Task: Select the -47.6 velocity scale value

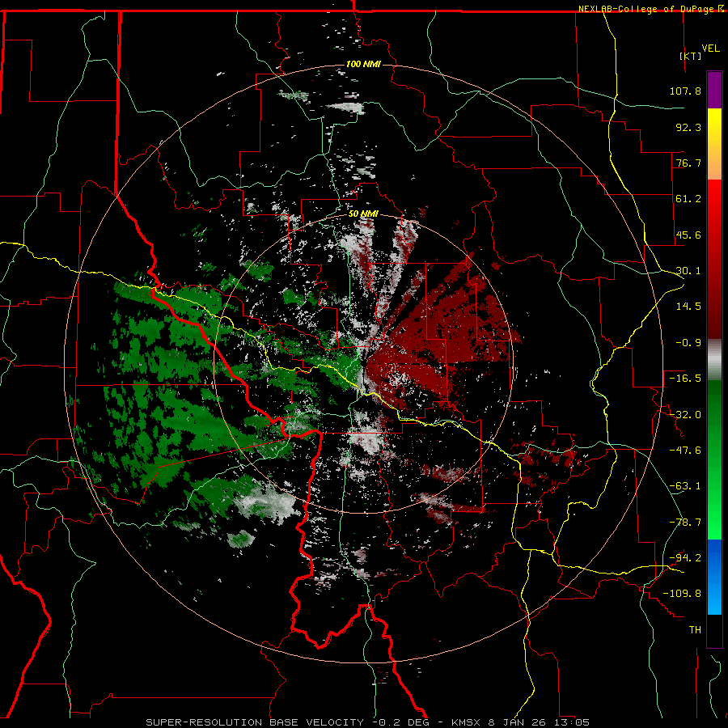Action: pos(685,451)
